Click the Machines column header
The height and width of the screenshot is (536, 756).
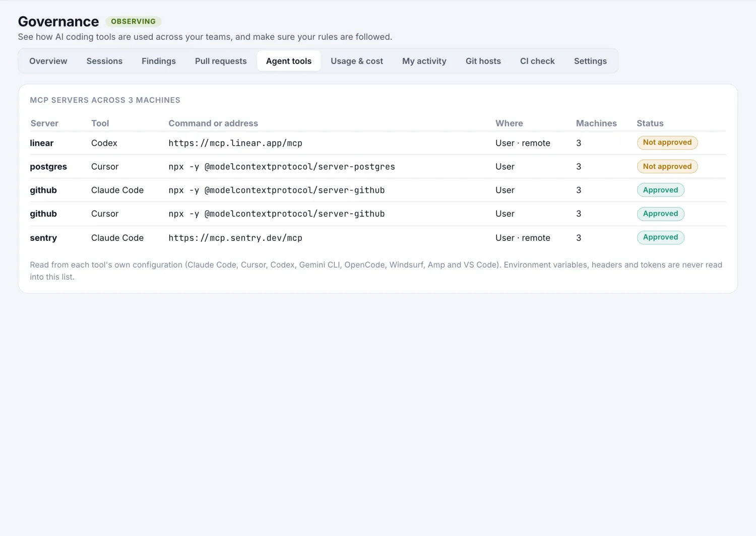[x=596, y=123]
